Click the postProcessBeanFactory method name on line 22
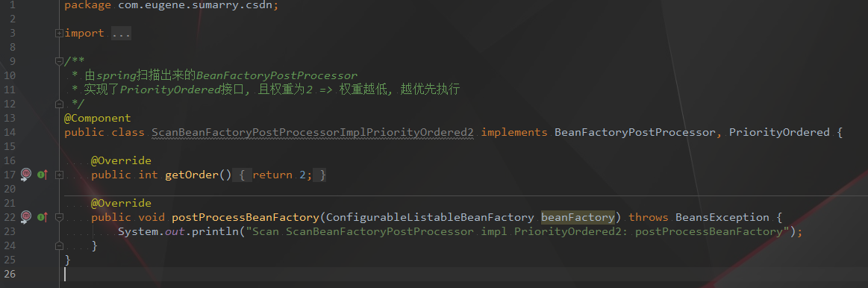The image size is (868, 288). pos(246,217)
